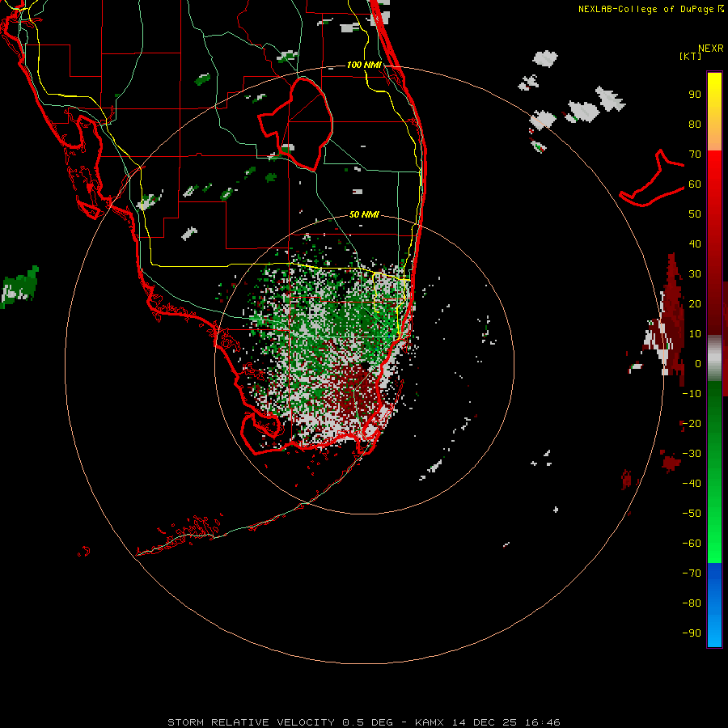Screen dimensions: 728x728
Task: Click the -80 scale value
Action: pyautogui.click(x=692, y=603)
